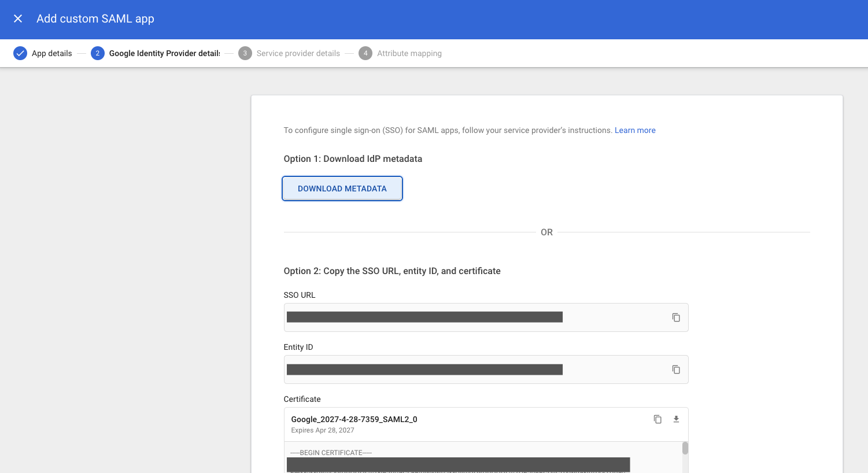Screen dimensions: 868x473
Task: Select the Google_2027-4-28-7359_SAML2_0 certificate name
Action: 354,419
